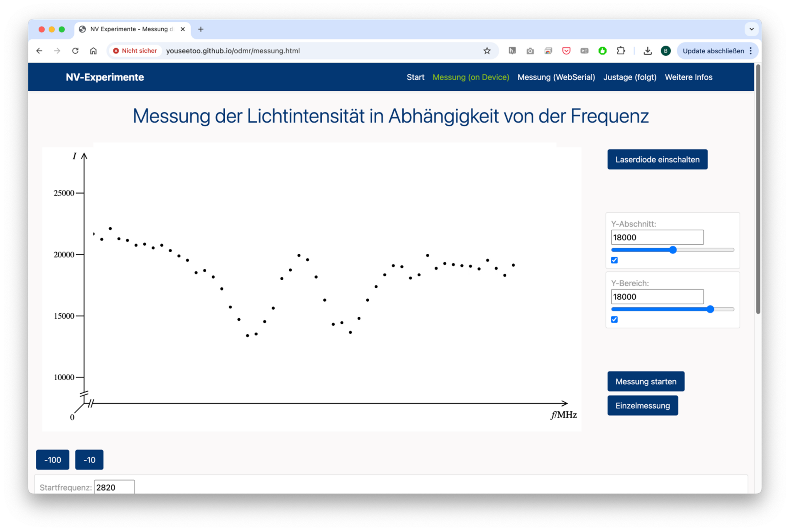Click the camera screenshot extension icon
Viewport: 791px width, 532px height.
(x=530, y=51)
